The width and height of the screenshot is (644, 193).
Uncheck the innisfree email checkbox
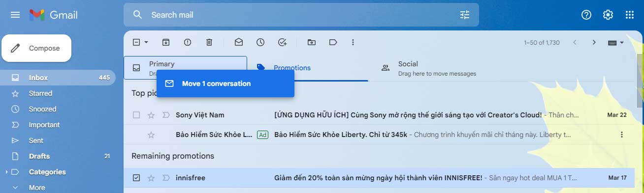136,178
